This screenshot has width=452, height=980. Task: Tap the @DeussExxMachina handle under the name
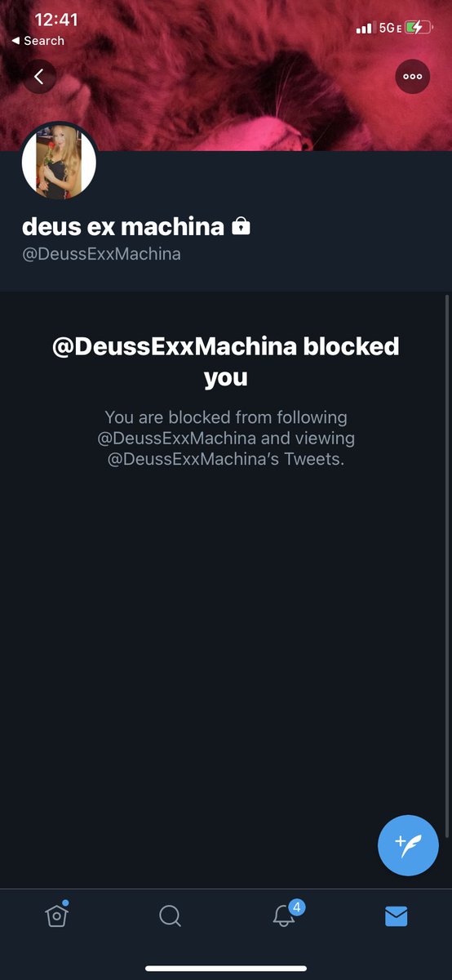point(101,254)
